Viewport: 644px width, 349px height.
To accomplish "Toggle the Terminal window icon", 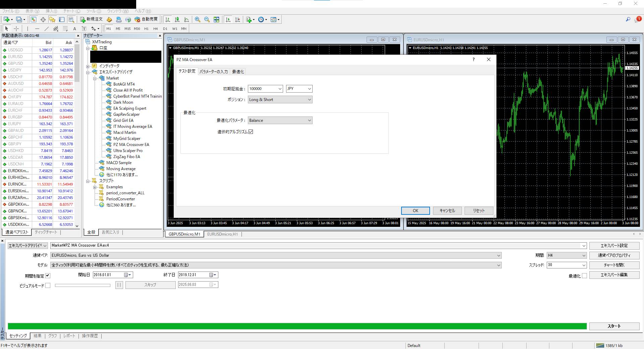I will 62,19.
